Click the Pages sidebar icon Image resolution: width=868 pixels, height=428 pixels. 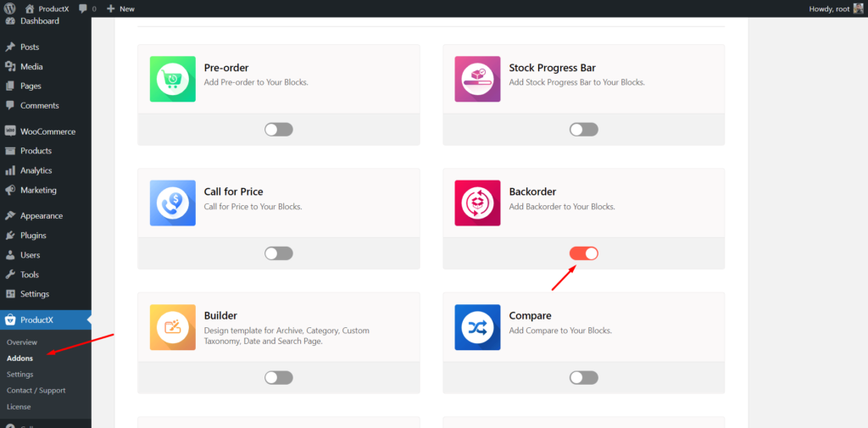point(10,86)
